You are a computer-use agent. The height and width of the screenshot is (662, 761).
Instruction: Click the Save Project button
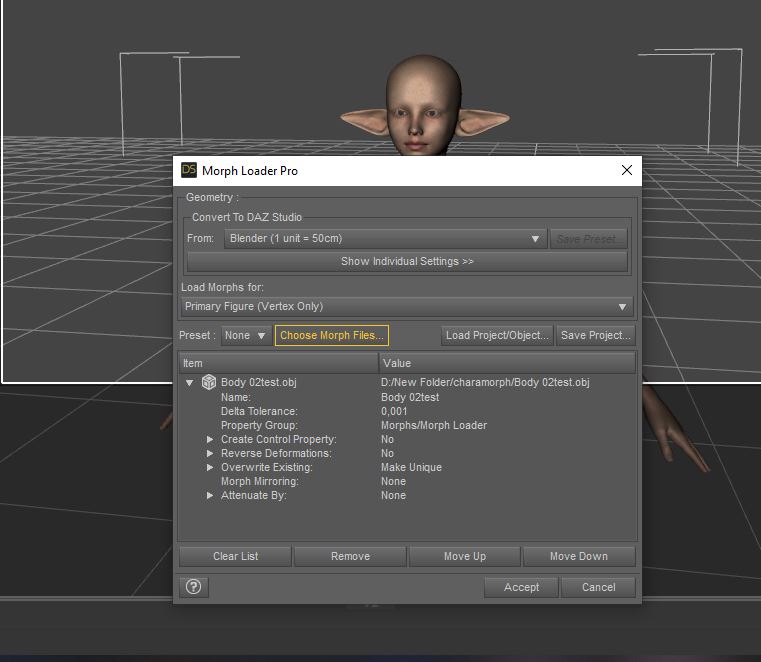point(596,335)
